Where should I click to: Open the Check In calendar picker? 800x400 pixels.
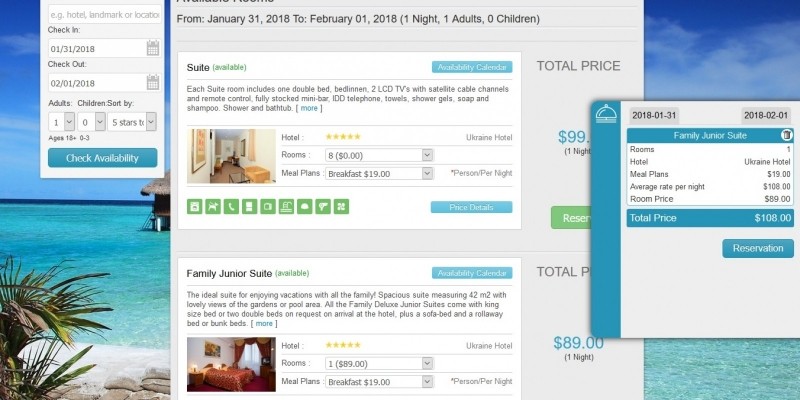(152, 48)
